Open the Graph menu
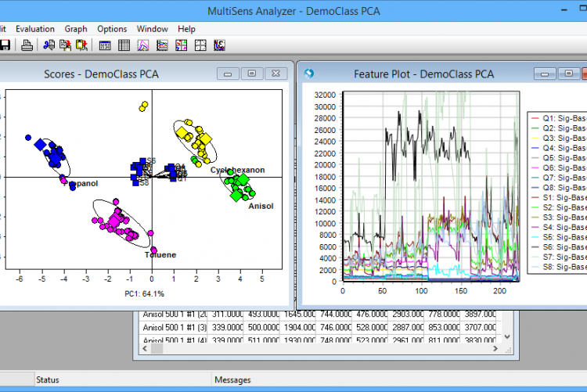The width and height of the screenshot is (587, 392). 76,29
